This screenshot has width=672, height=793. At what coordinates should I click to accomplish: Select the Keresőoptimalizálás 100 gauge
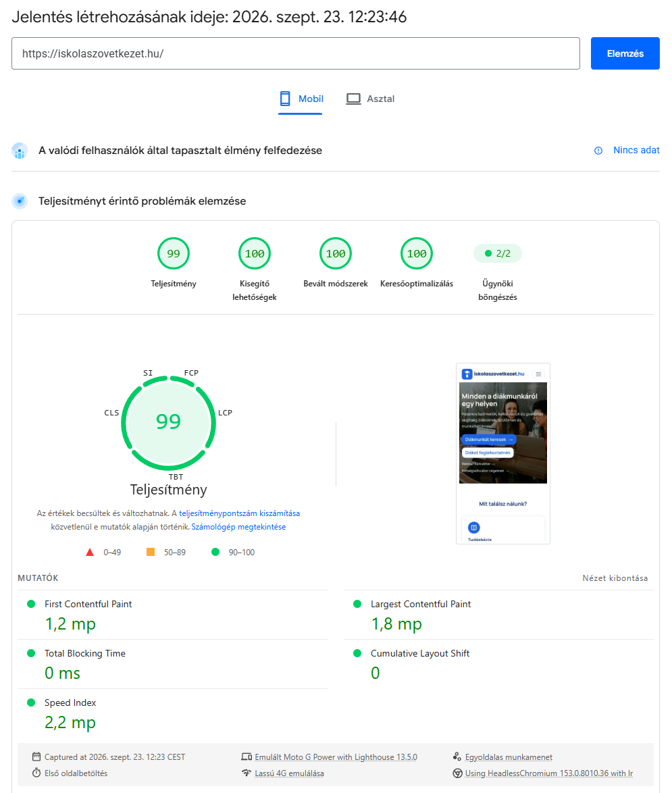[417, 253]
